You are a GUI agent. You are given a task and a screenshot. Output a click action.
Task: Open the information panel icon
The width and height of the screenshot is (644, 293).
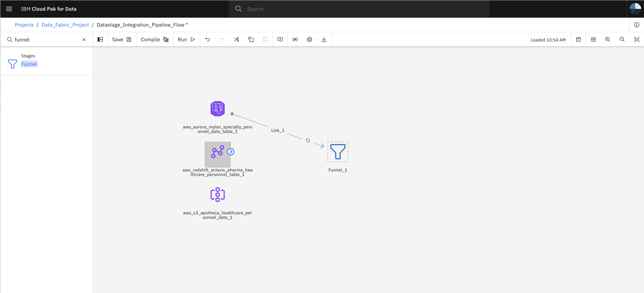[x=637, y=25]
